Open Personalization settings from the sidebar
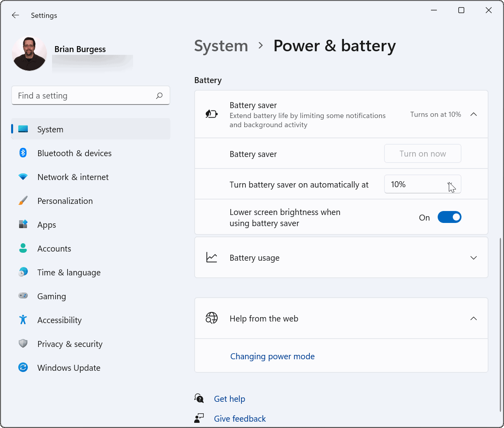Viewport: 504px width, 428px height. pos(65,201)
